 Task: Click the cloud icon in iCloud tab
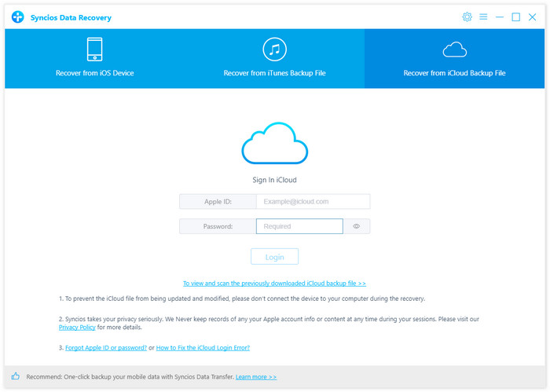click(x=454, y=50)
